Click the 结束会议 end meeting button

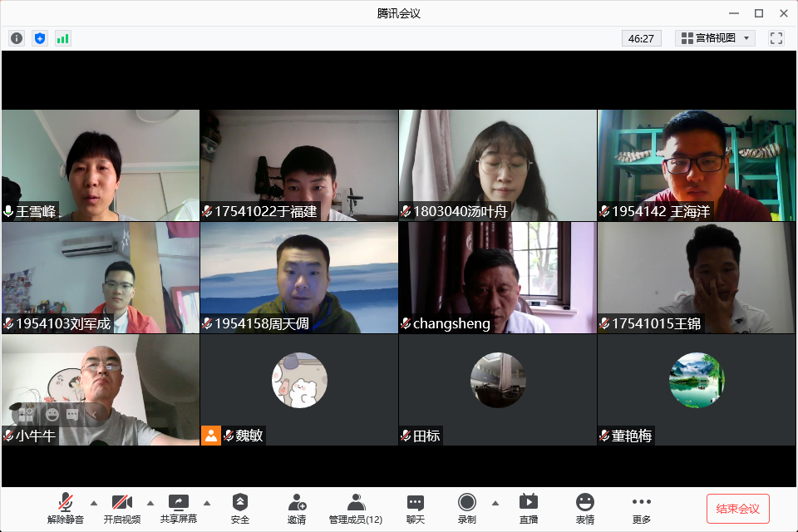point(737,508)
